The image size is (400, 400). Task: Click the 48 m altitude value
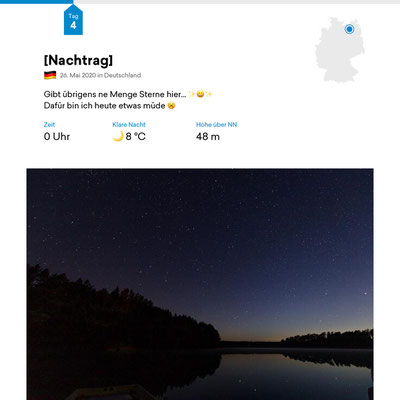pos(208,136)
